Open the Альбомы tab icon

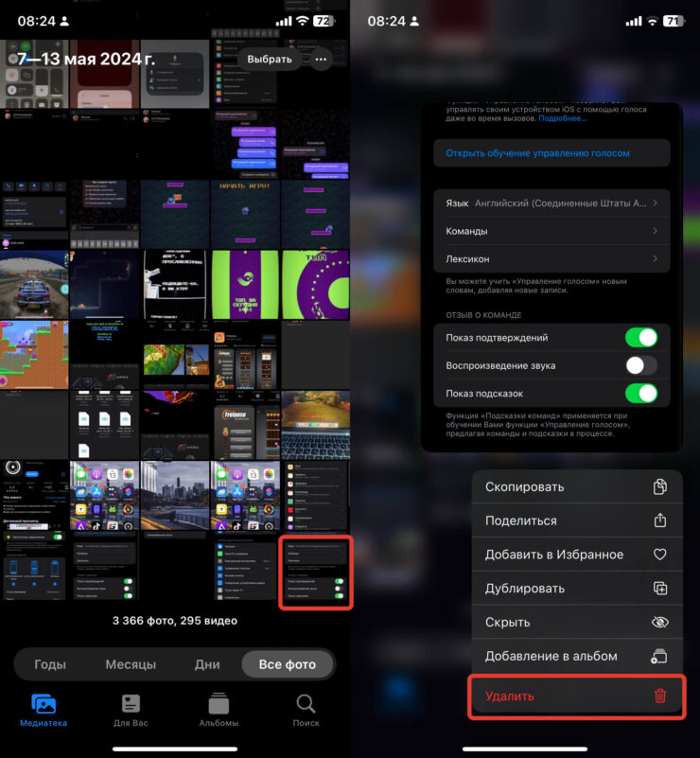tap(219, 705)
